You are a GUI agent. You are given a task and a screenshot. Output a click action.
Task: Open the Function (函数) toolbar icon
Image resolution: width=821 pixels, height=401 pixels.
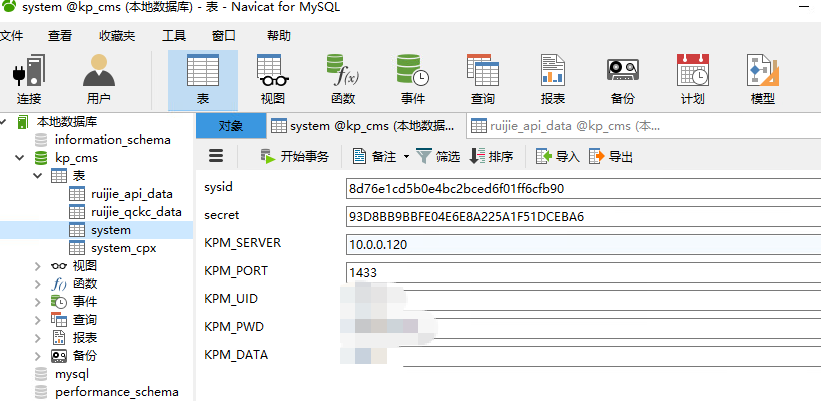(343, 79)
